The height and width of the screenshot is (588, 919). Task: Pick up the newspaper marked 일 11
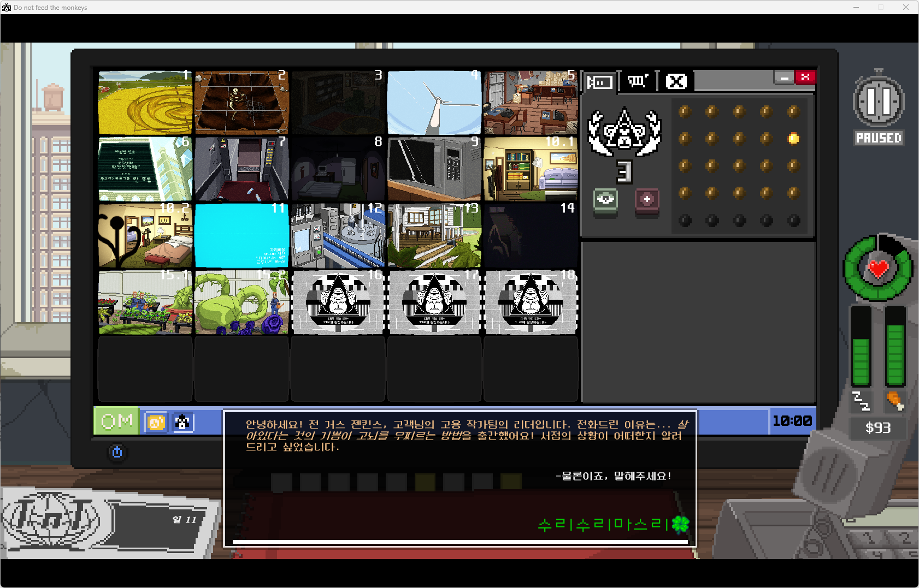coord(109,522)
